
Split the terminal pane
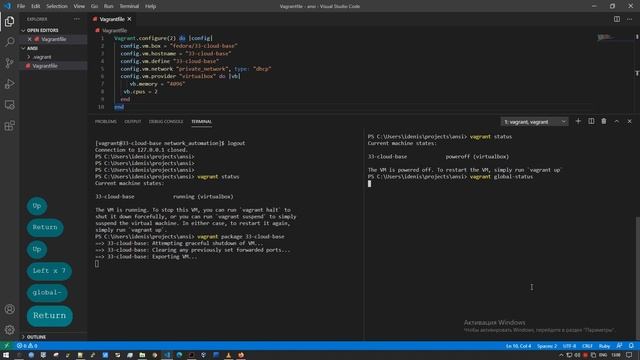tap(591, 121)
